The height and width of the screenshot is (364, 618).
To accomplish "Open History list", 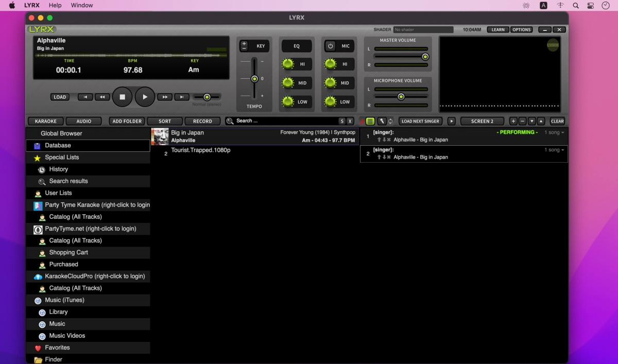I will point(88,169).
